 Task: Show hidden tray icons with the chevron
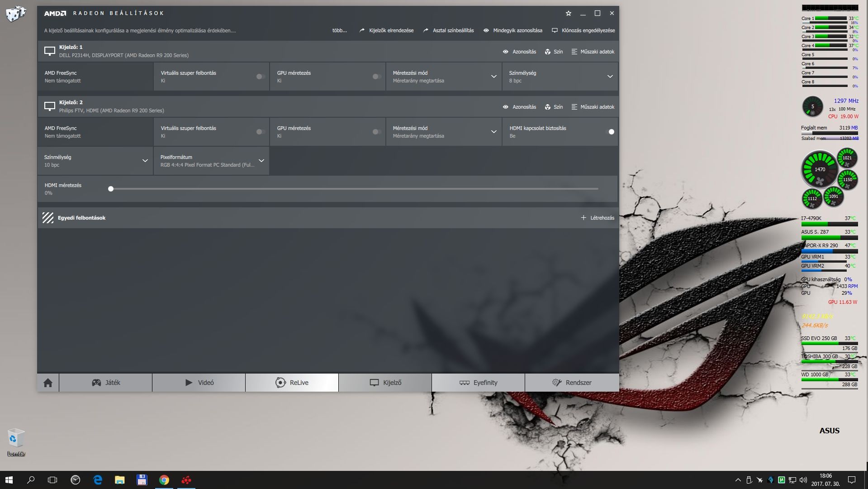738,480
